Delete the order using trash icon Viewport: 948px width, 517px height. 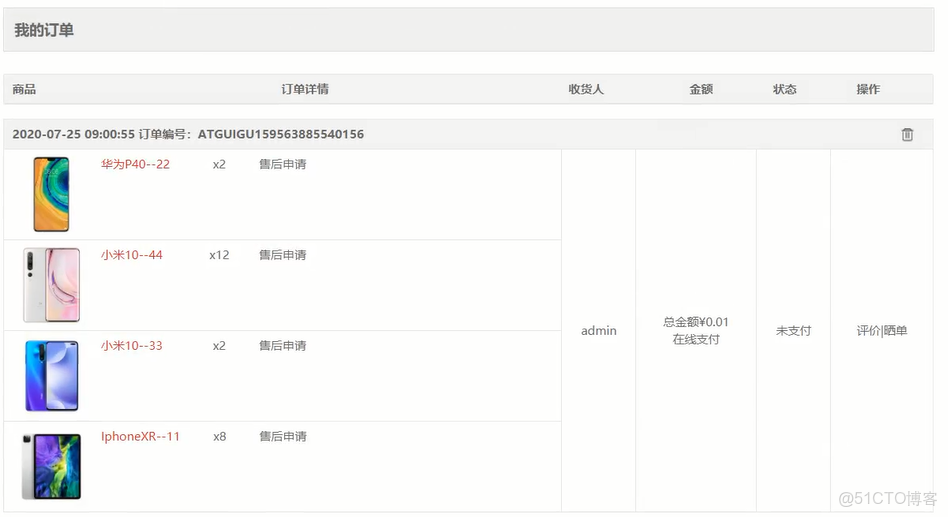pos(907,134)
